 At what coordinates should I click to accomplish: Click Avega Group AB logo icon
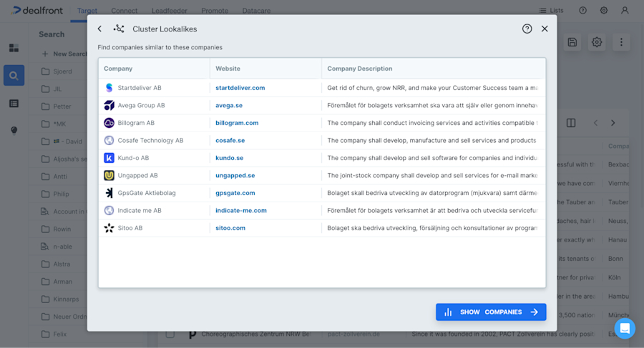pos(109,106)
